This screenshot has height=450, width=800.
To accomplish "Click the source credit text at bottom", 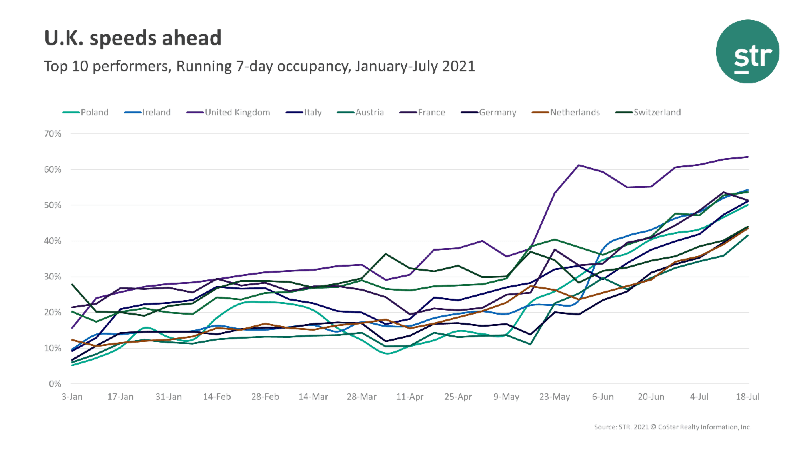I will [x=670, y=426].
